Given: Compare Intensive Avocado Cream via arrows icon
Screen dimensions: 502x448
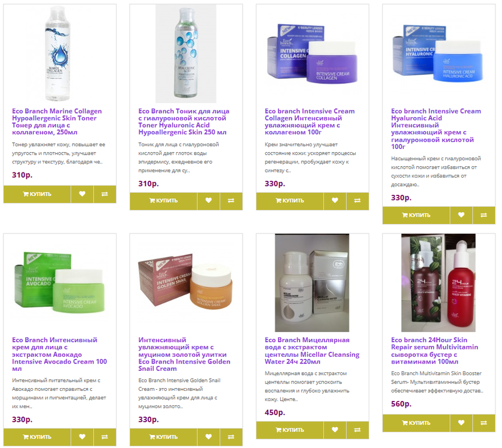Looking at the screenshot, I should pyautogui.click(x=105, y=437).
